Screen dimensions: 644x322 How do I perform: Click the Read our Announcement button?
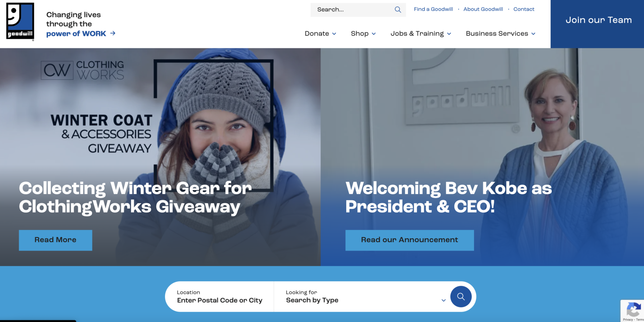click(410, 240)
